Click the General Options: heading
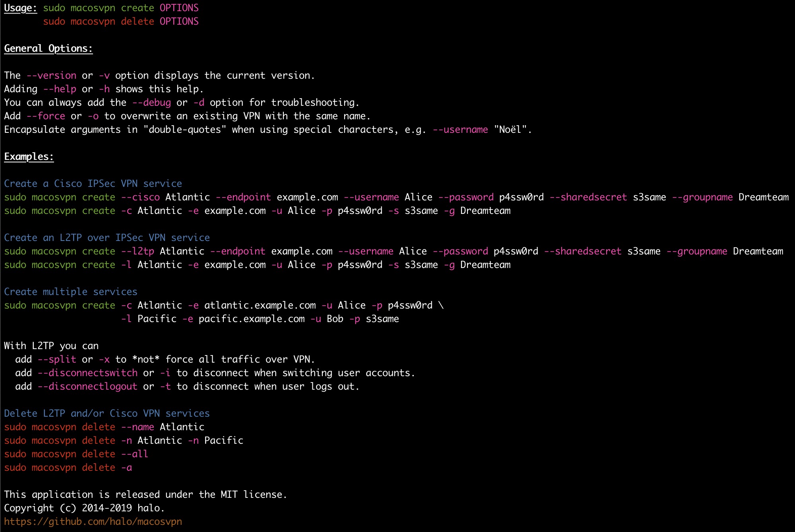The width and height of the screenshot is (795, 532). point(48,49)
